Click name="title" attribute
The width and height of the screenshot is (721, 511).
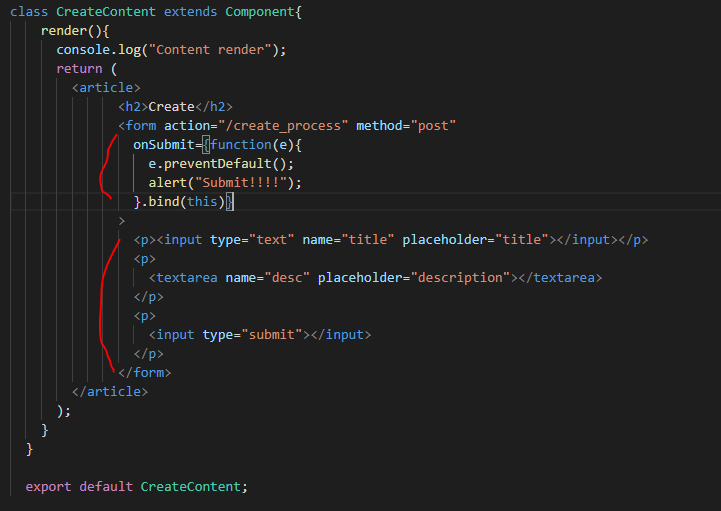click(x=348, y=240)
